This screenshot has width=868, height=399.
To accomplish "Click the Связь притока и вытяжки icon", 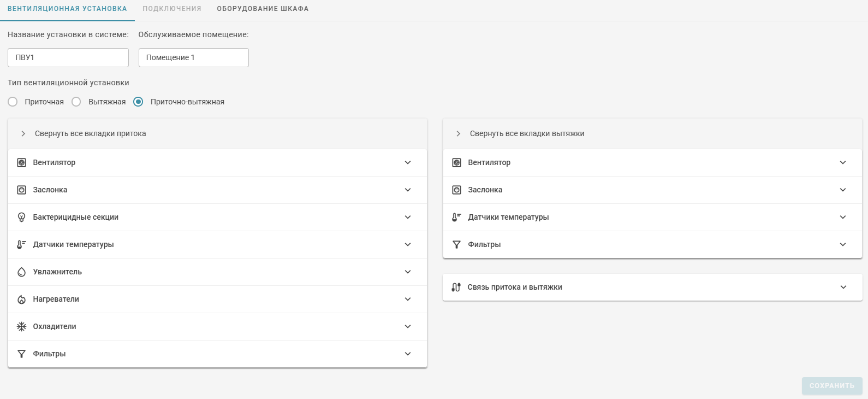I will [x=456, y=287].
